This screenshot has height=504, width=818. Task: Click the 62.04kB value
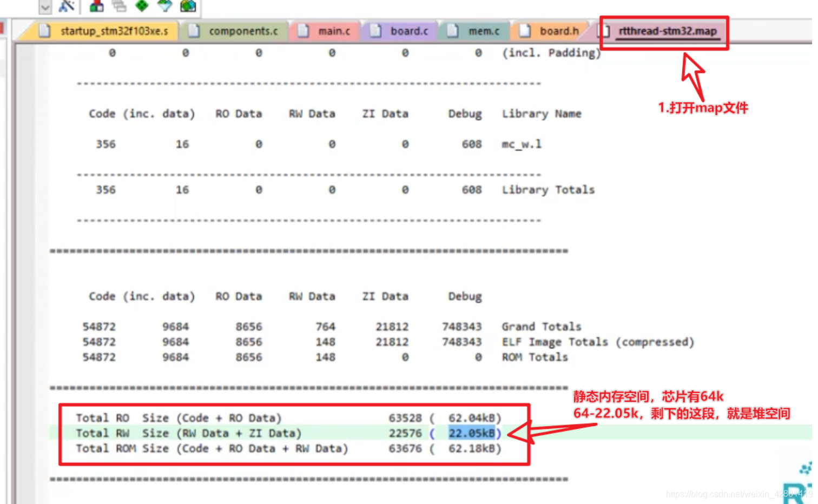[x=472, y=418]
